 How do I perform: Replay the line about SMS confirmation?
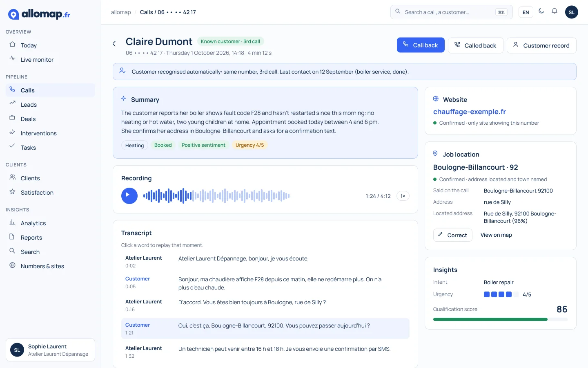click(265, 352)
